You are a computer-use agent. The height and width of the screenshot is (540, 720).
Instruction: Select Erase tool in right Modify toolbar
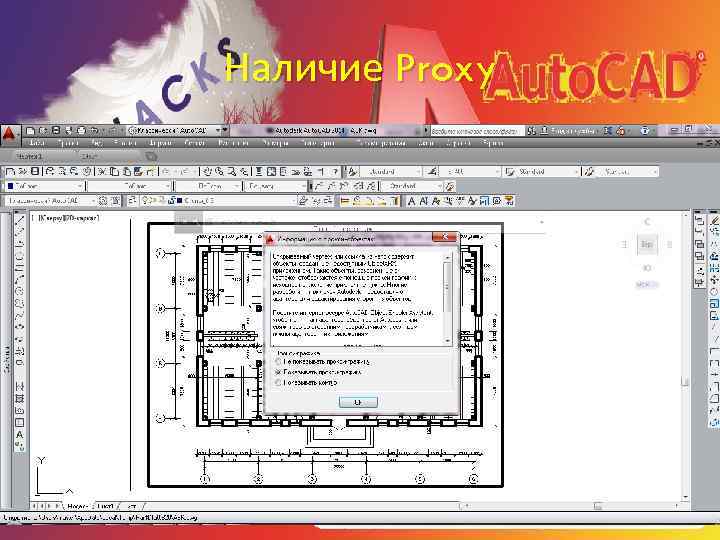tap(714, 221)
